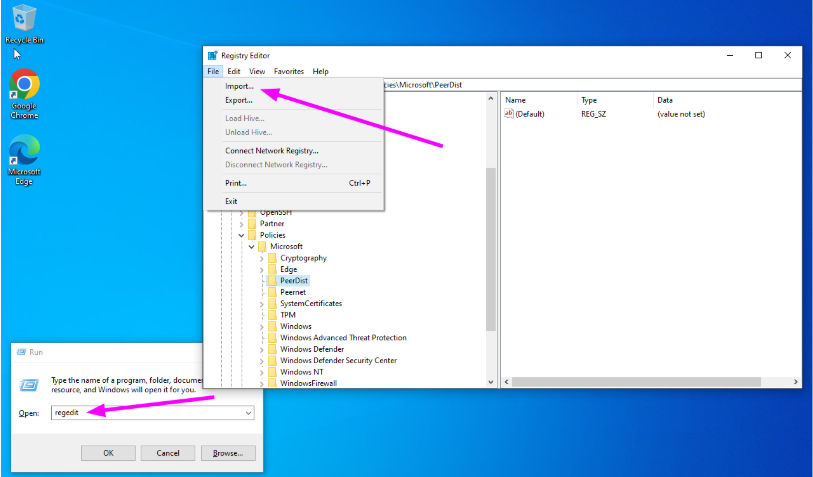This screenshot has width=813, height=477.
Task: Click the tree pane scroll up arrow
Action: pos(490,98)
